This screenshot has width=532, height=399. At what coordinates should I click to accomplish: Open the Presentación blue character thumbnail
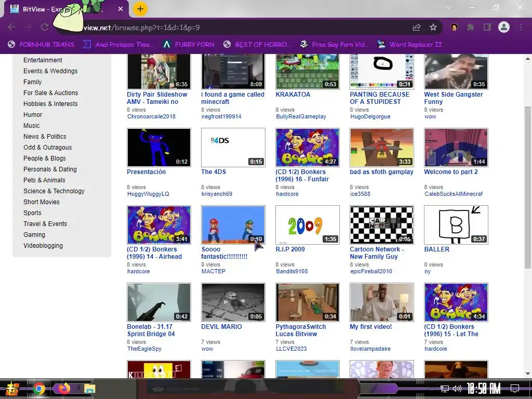[159, 147]
